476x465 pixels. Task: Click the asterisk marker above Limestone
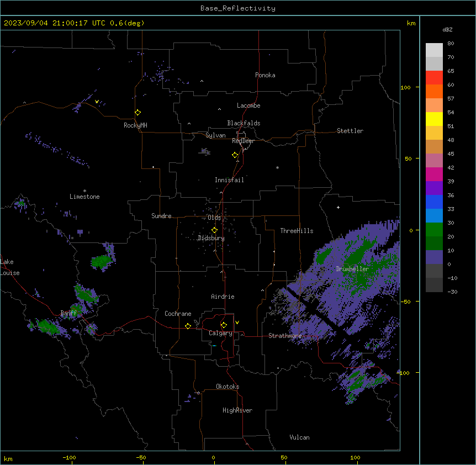(x=84, y=191)
